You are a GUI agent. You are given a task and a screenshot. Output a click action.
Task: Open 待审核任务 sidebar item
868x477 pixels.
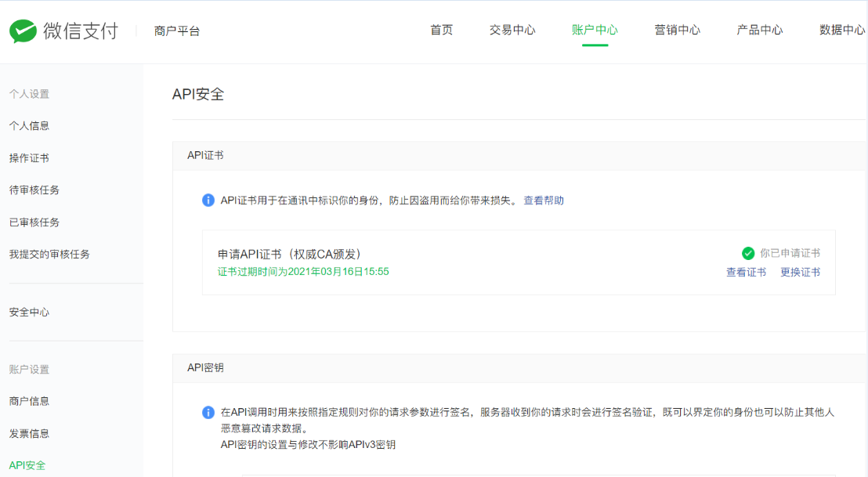34,190
